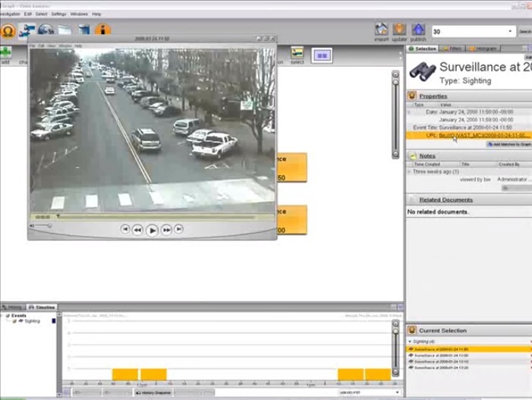
Task: Open the Settings menu
Action: click(58, 14)
